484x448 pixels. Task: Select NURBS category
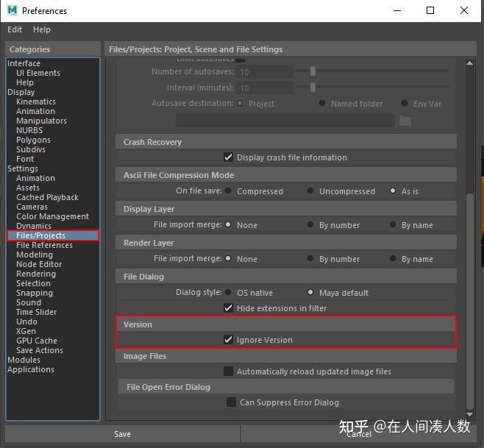[29, 130]
